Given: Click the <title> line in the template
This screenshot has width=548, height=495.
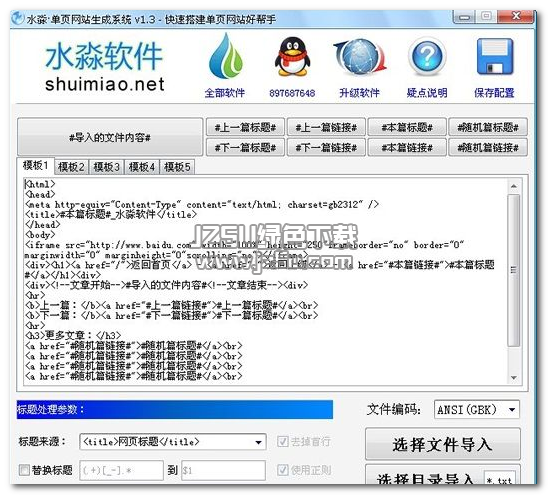Looking at the screenshot, I should point(111,214).
